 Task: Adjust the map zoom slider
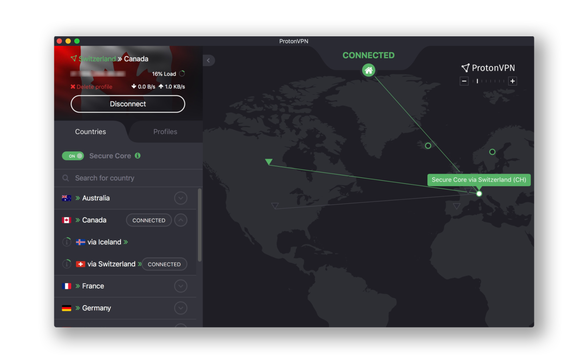(489, 81)
